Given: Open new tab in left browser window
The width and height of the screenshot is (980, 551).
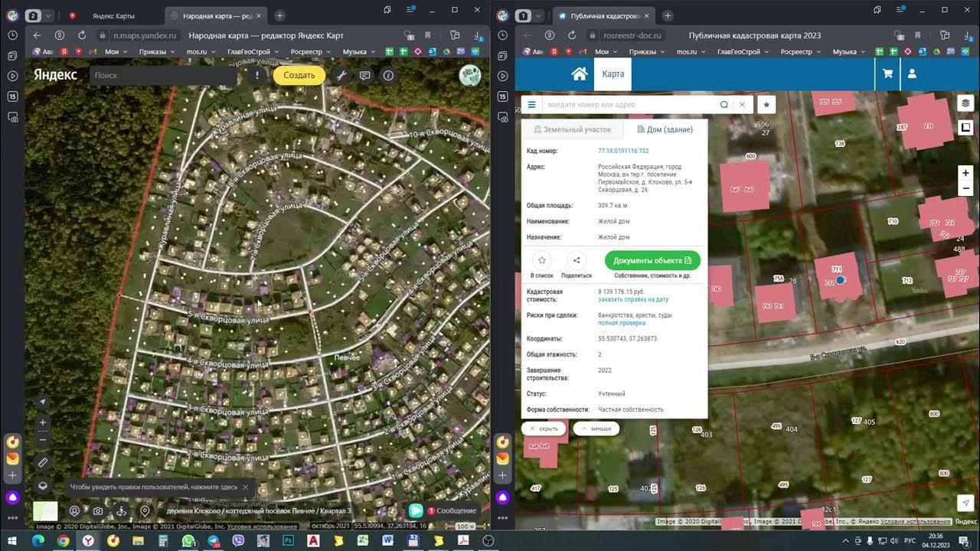Looking at the screenshot, I should (280, 15).
